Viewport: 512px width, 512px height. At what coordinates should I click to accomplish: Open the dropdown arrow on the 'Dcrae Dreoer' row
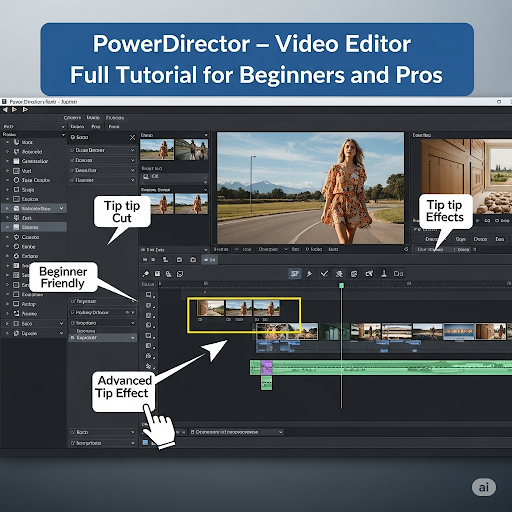[x=132, y=150]
